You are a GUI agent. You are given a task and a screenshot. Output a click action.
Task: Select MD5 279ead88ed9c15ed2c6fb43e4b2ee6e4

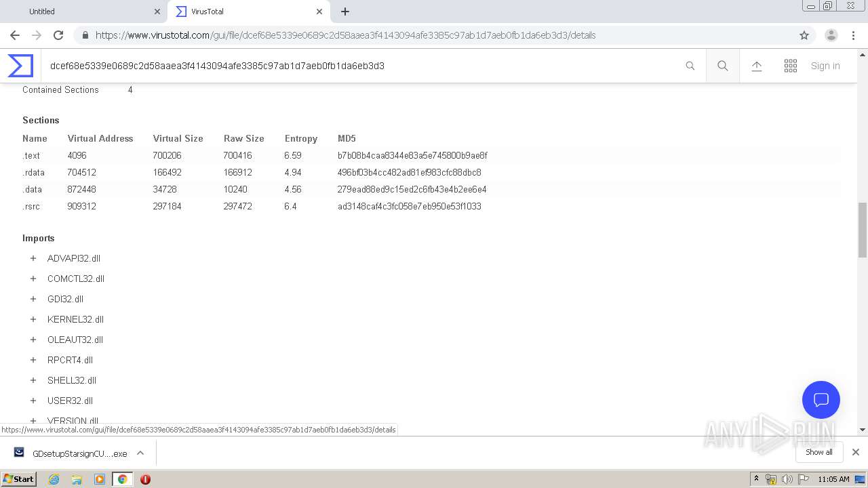[x=412, y=189]
